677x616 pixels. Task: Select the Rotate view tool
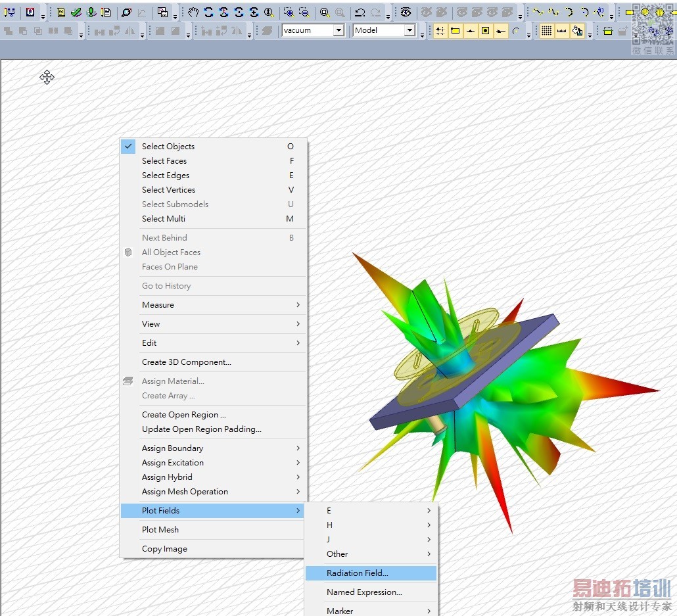(209, 12)
